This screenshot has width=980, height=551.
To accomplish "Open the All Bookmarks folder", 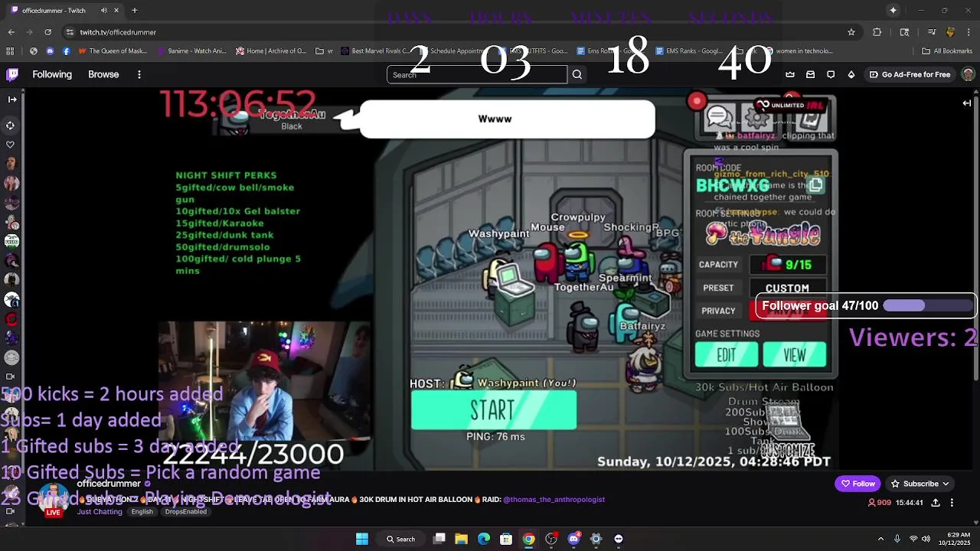I will [947, 51].
